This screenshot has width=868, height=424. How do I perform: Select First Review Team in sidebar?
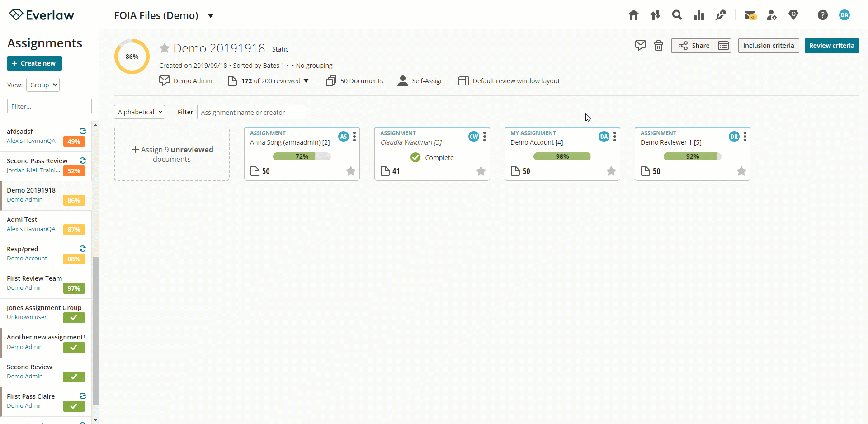[x=46, y=283]
